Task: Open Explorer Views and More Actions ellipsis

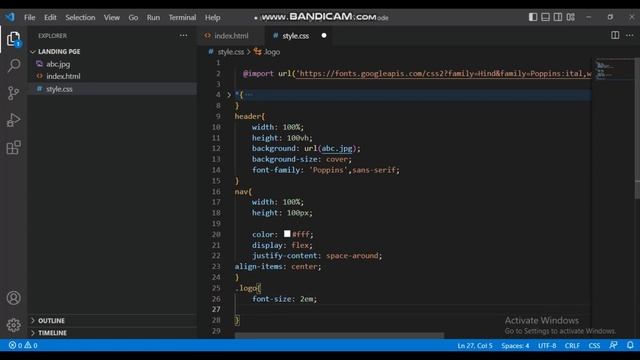Action: coord(183,36)
